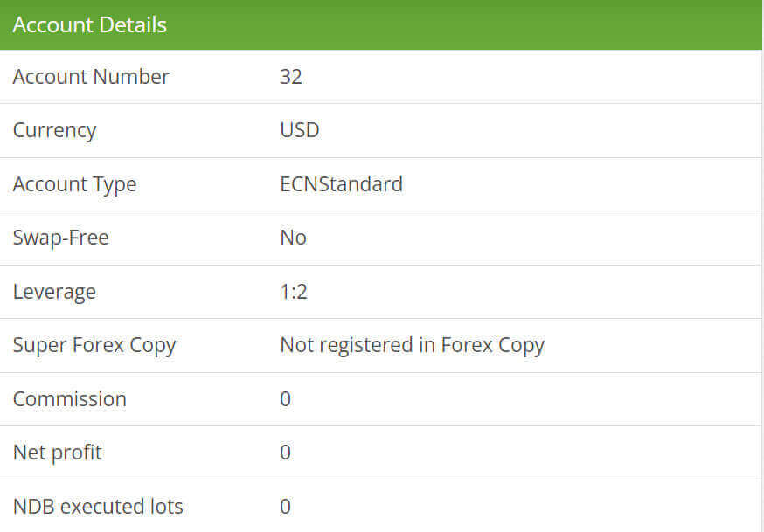Click the ECNStandard account type value

(x=341, y=184)
